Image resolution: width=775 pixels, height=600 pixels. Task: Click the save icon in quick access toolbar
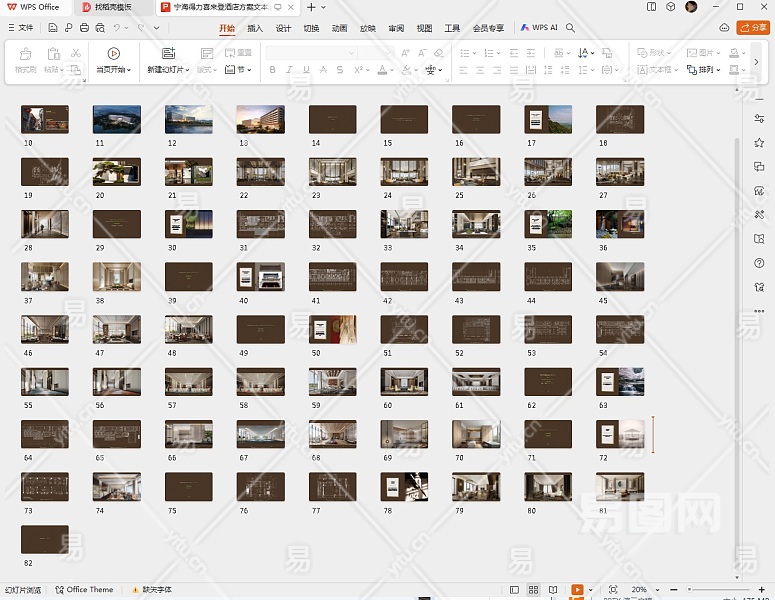point(55,28)
